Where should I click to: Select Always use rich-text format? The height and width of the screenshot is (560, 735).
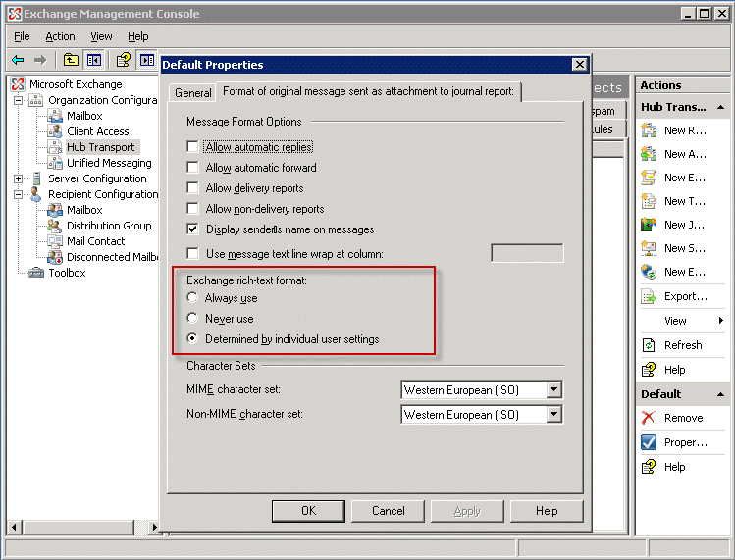192,297
